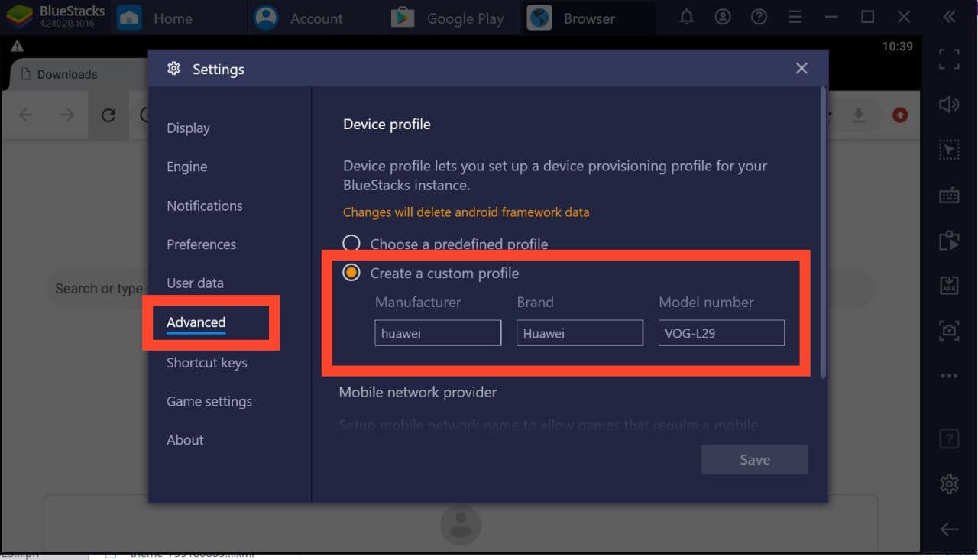Open User data settings section
978x560 pixels.
pyautogui.click(x=195, y=283)
